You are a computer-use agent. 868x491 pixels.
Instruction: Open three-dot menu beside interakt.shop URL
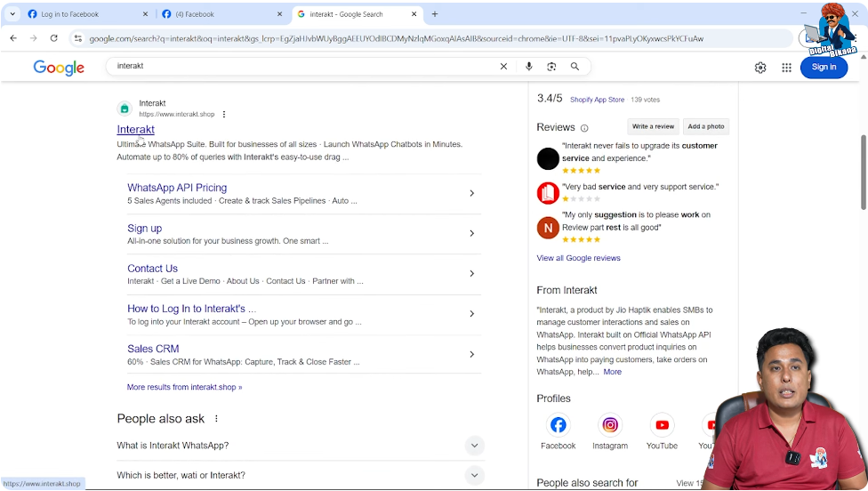(x=223, y=114)
